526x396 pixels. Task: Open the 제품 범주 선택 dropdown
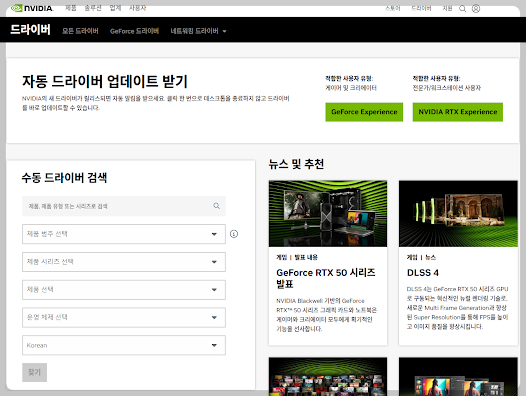pos(124,234)
